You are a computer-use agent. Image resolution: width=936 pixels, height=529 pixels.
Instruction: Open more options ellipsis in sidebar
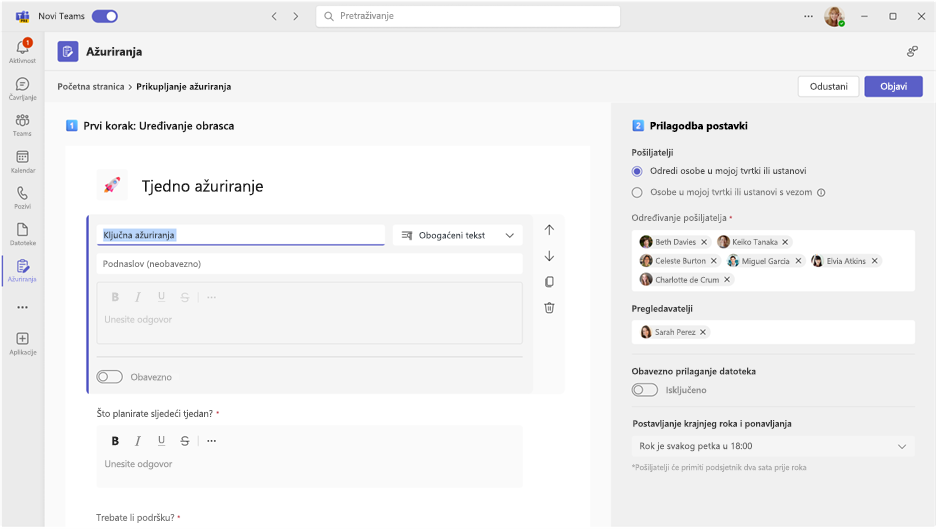(23, 307)
